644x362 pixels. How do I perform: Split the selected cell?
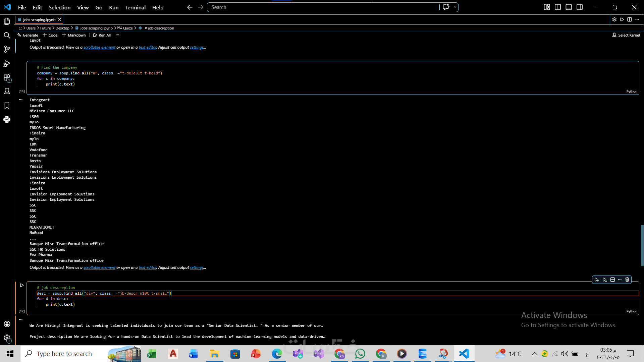612,280
